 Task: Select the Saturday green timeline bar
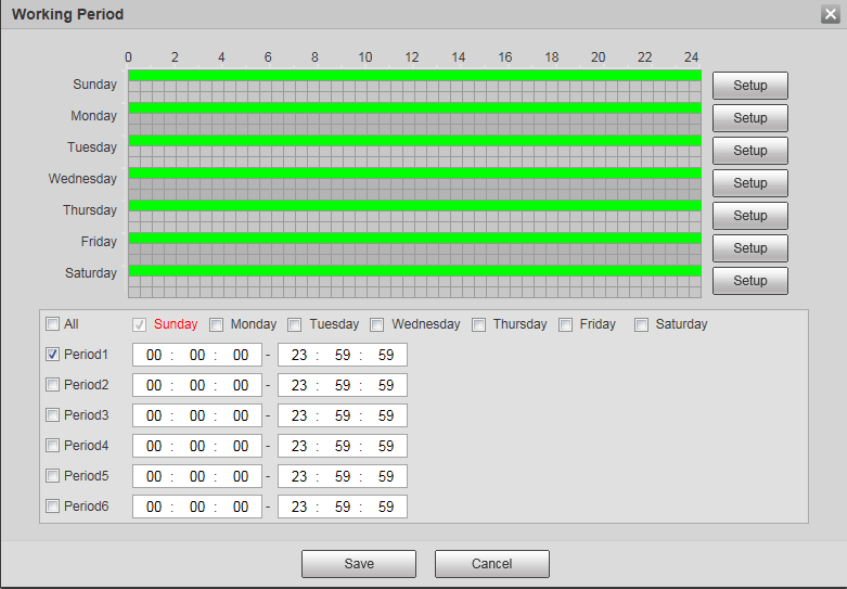pos(415,270)
